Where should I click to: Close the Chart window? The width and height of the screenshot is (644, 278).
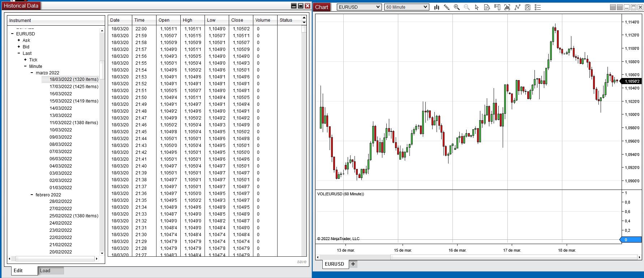pyautogui.click(x=640, y=7)
